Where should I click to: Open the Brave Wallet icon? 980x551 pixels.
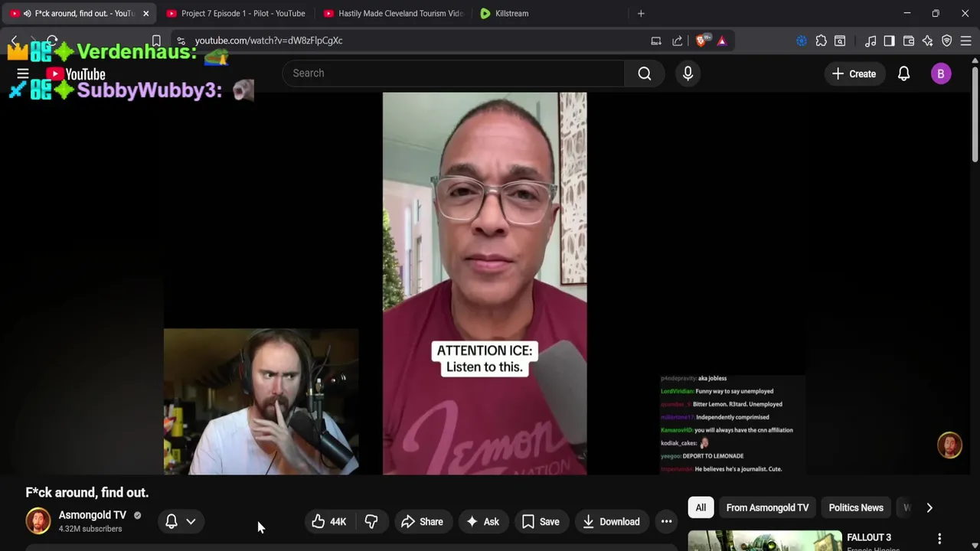click(x=909, y=41)
